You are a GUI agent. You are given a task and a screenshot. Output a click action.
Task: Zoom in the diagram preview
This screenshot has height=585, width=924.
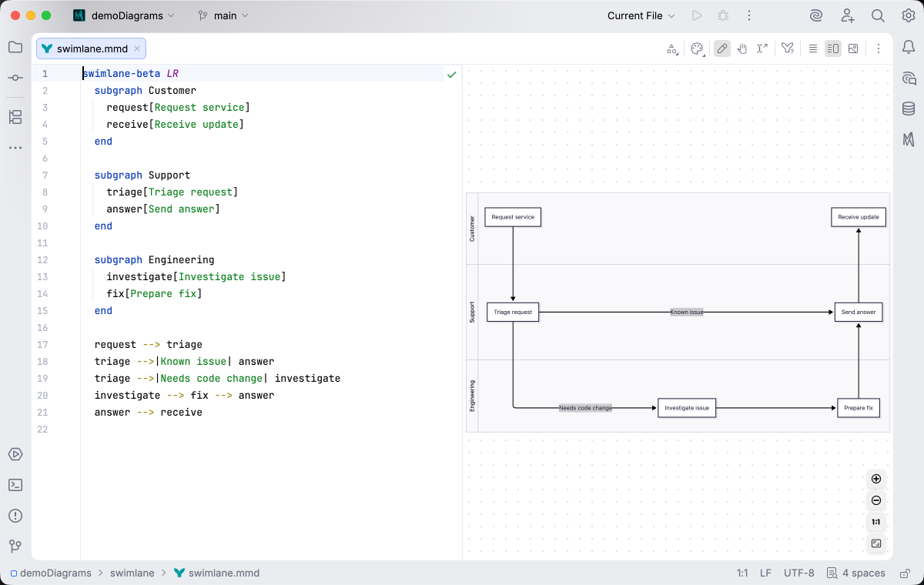pyautogui.click(x=876, y=479)
